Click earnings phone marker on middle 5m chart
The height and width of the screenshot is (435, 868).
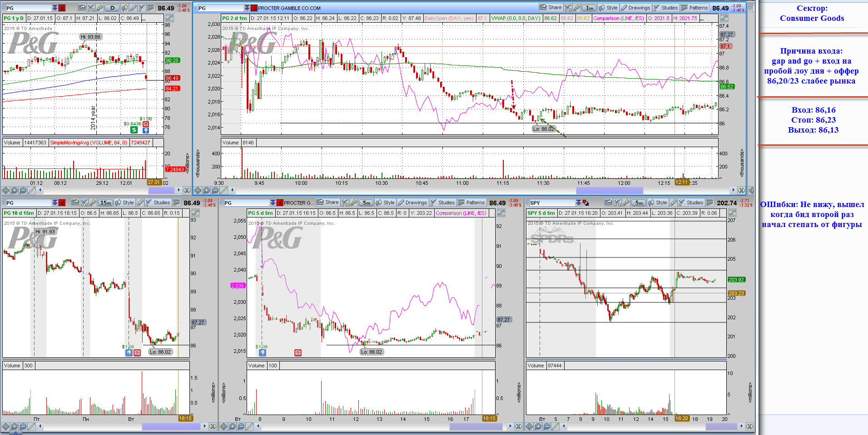click(298, 352)
